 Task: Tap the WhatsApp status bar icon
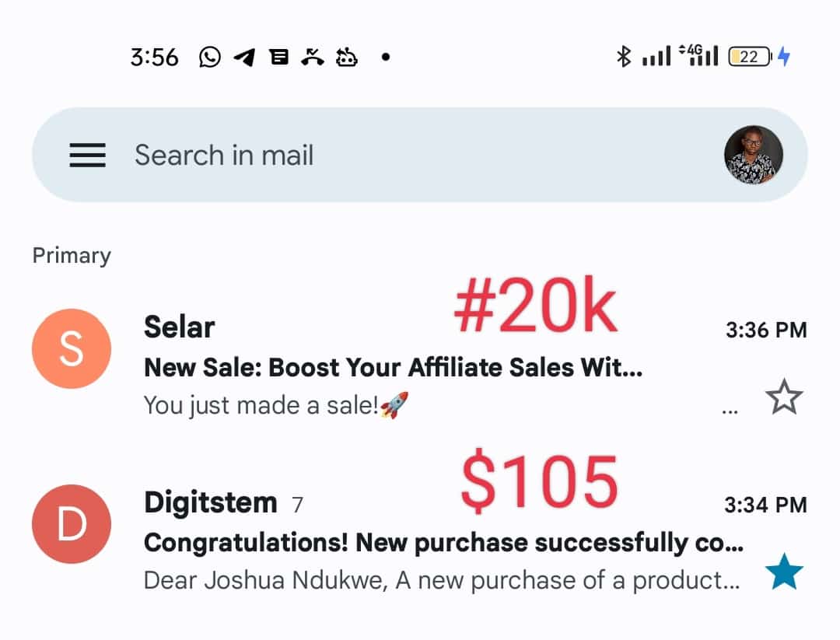click(209, 57)
